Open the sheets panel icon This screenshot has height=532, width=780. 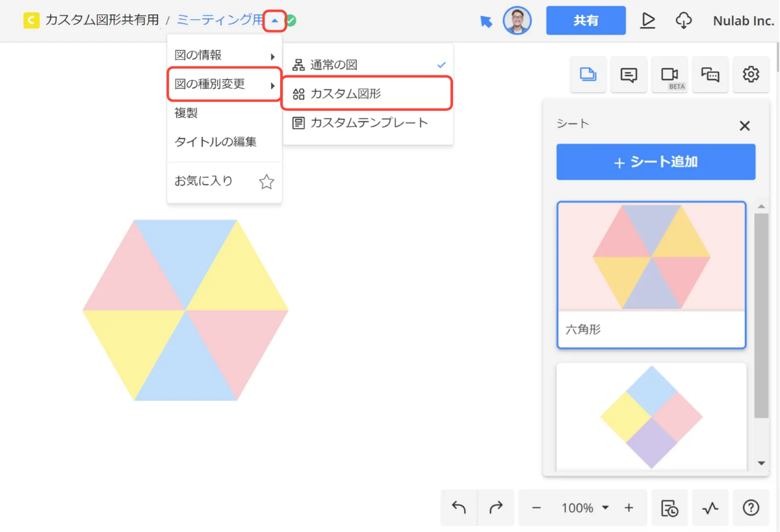(588, 75)
